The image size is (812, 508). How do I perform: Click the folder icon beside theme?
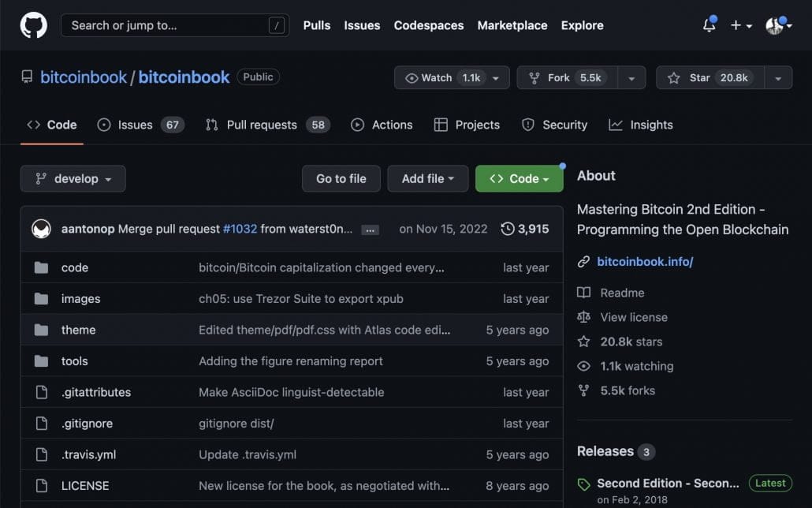(41, 330)
